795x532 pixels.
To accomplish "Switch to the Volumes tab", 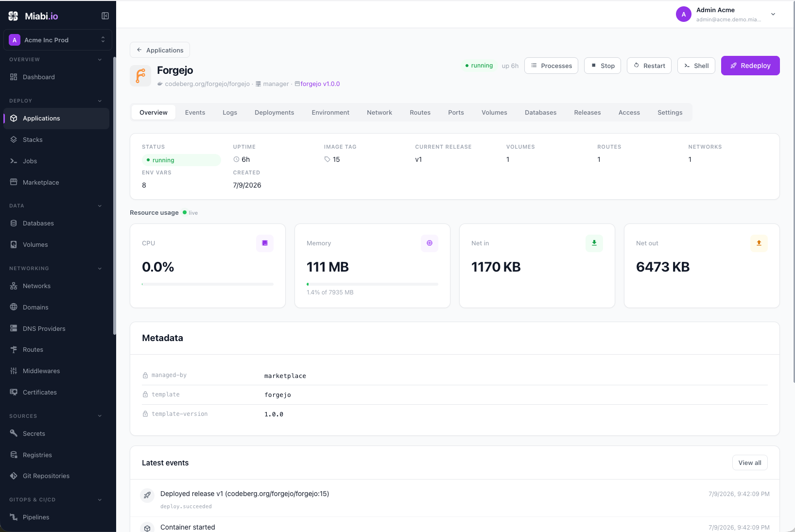I will pos(494,112).
